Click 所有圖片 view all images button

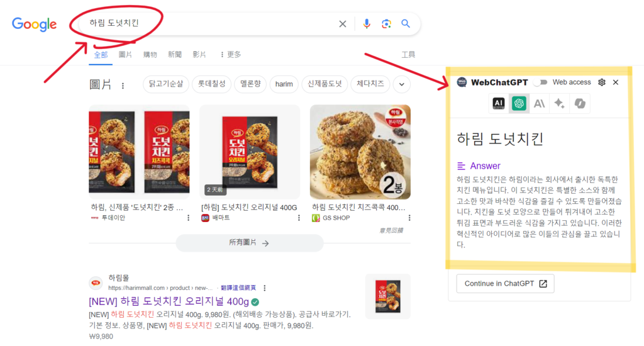click(249, 243)
